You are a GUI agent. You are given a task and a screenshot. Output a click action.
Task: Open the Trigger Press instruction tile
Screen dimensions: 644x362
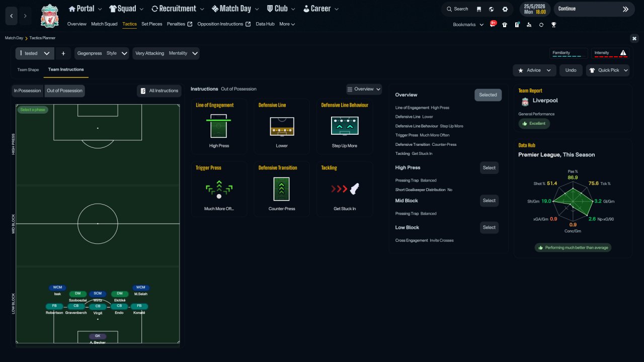click(x=219, y=189)
